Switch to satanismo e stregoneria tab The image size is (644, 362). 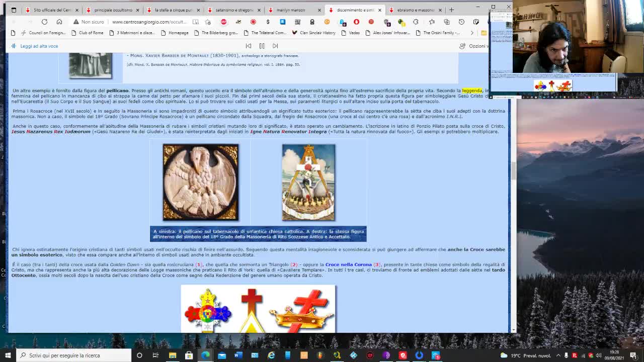pos(234,10)
